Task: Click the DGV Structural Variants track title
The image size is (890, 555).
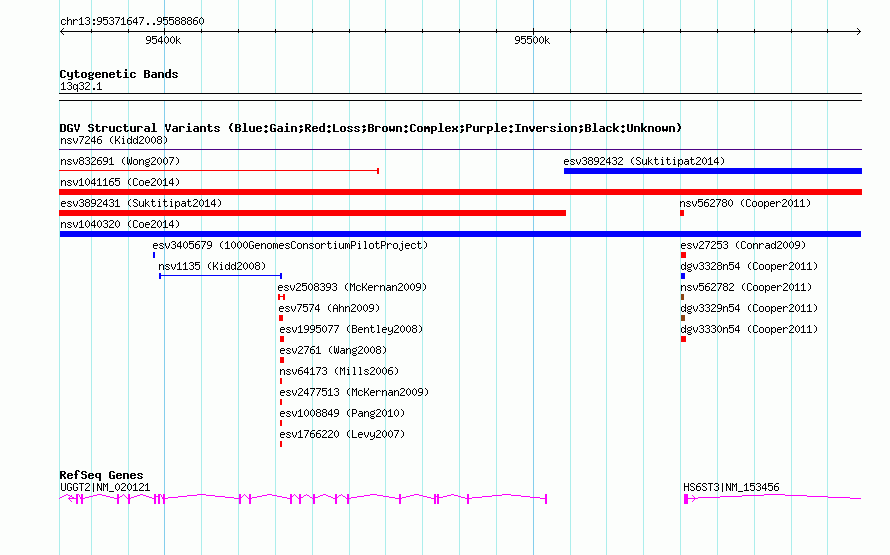Action: click(371, 128)
